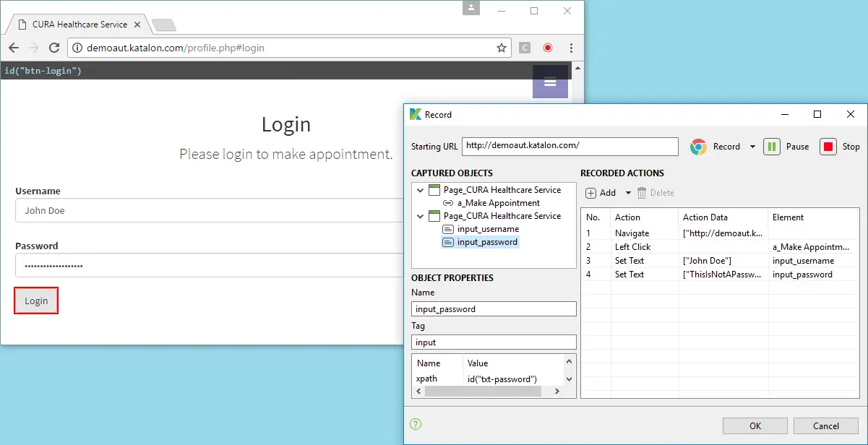Click the Chrome user profile icon

tap(471, 8)
